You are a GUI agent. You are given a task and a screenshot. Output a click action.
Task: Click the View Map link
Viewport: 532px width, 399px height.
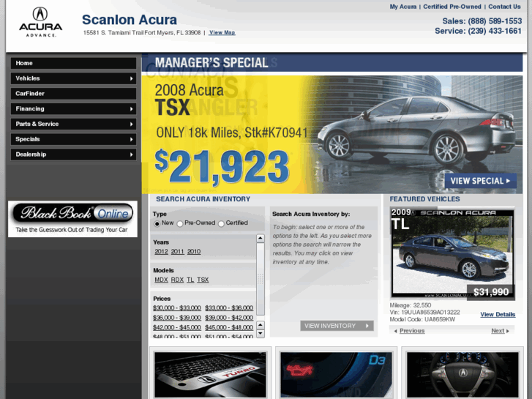[222, 33]
